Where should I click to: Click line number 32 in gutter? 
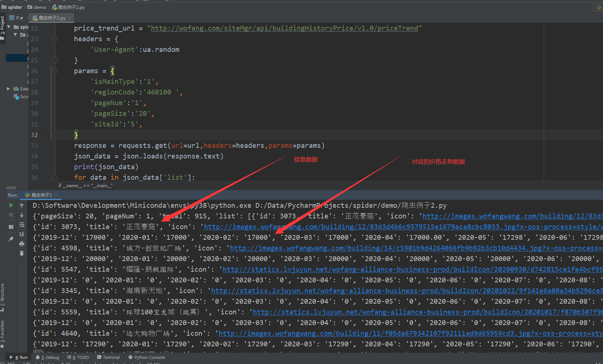34,135
